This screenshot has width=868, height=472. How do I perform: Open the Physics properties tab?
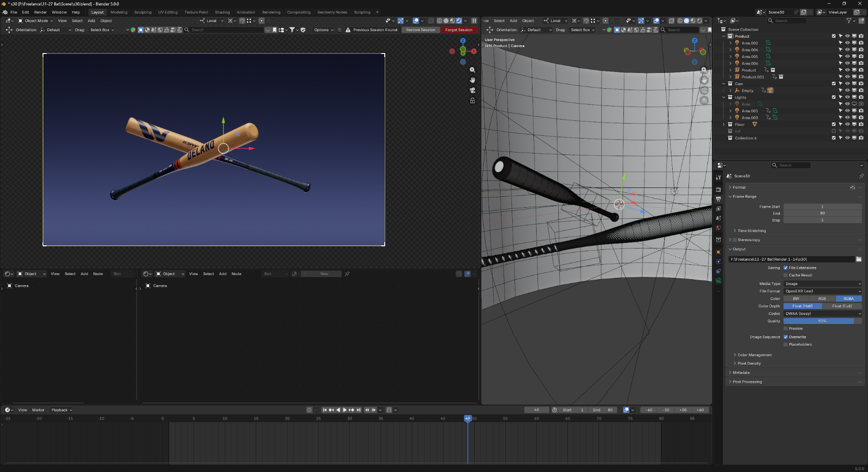[x=718, y=262]
